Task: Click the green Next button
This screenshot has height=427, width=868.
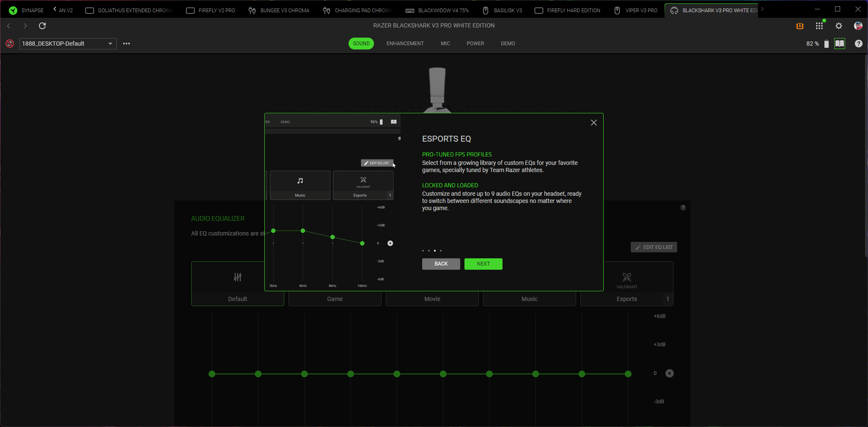Action: point(483,264)
